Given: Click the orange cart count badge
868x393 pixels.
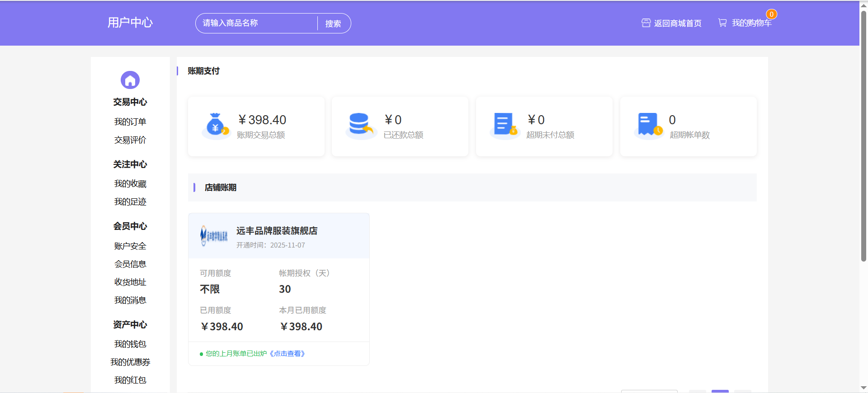Looking at the screenshot, I should pyautogui.click(x=771, y=14).
